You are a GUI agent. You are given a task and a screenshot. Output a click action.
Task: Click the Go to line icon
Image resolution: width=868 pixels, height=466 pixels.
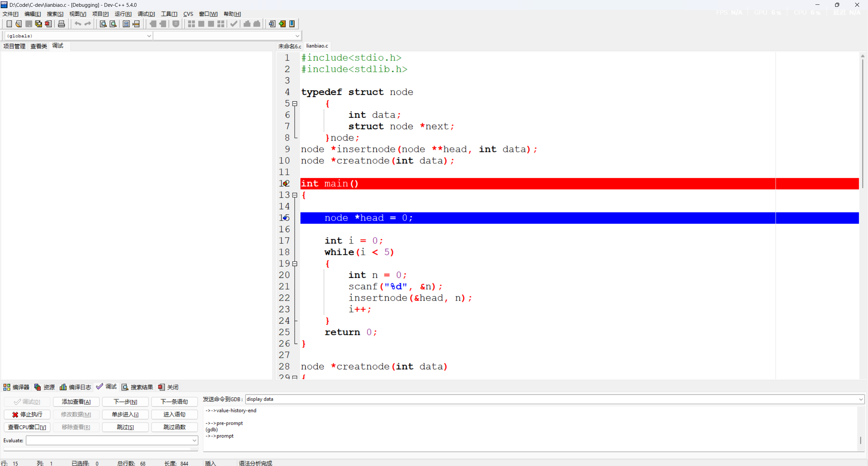pyautogui.click(x=136, y=24)
